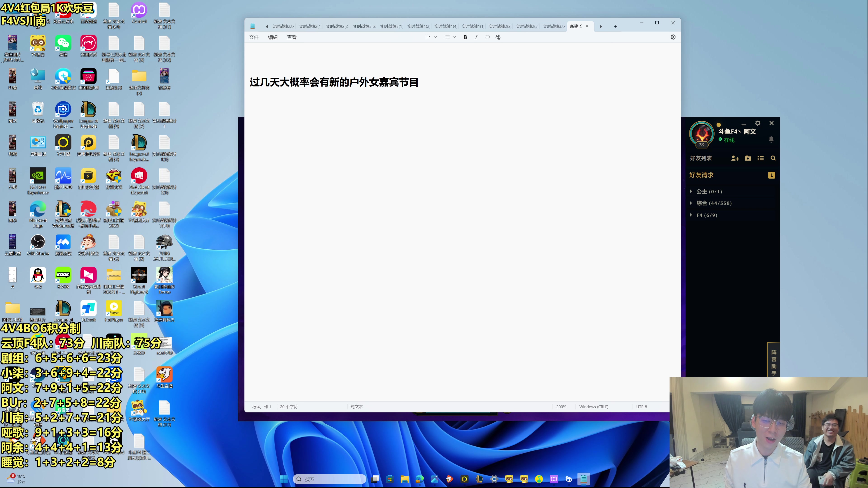The width and height of the screenshot is (868, 488).
Task: Click the add friend icon
Action: point(735,158)
